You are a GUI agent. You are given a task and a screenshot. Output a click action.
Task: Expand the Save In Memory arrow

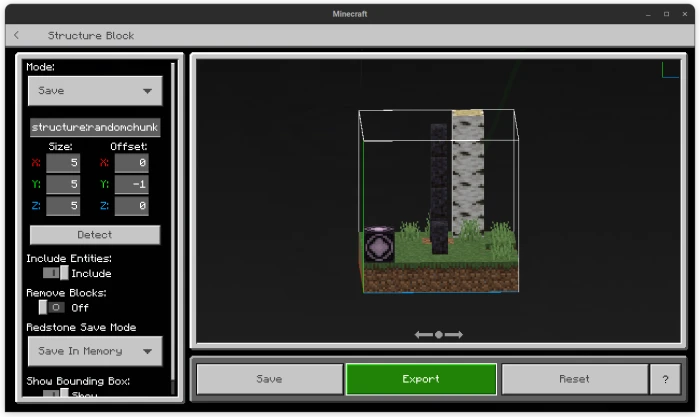(147, 351)
